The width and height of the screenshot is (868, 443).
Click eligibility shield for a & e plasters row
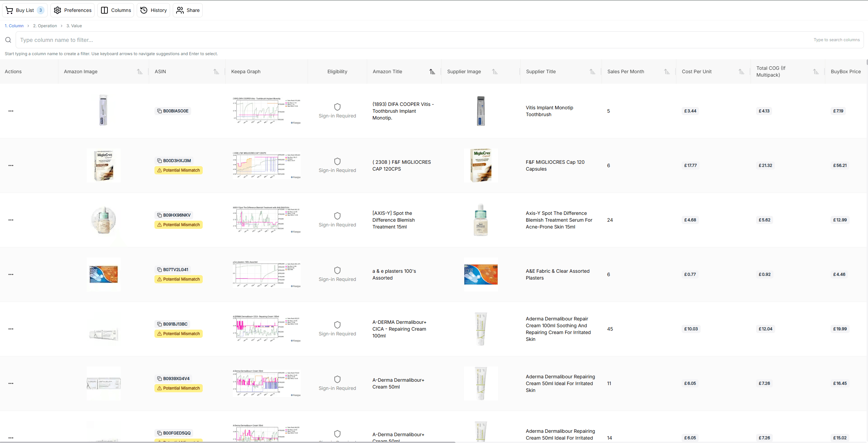pos(337,270)
